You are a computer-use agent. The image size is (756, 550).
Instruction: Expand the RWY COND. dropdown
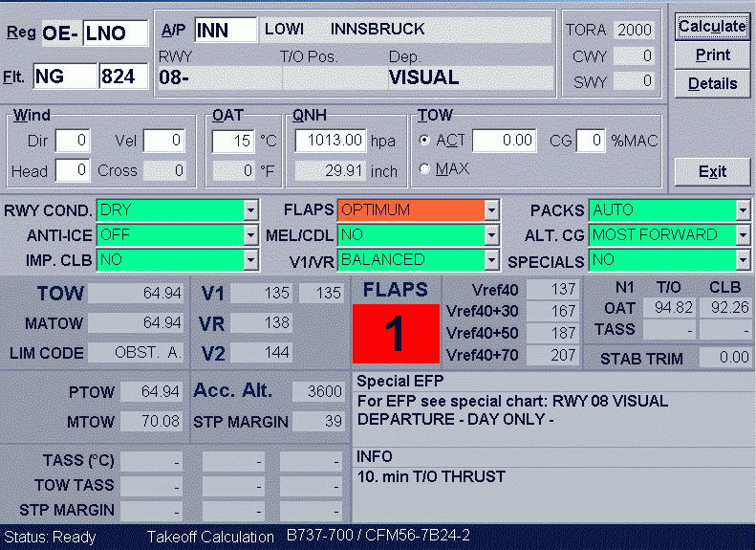251,210
